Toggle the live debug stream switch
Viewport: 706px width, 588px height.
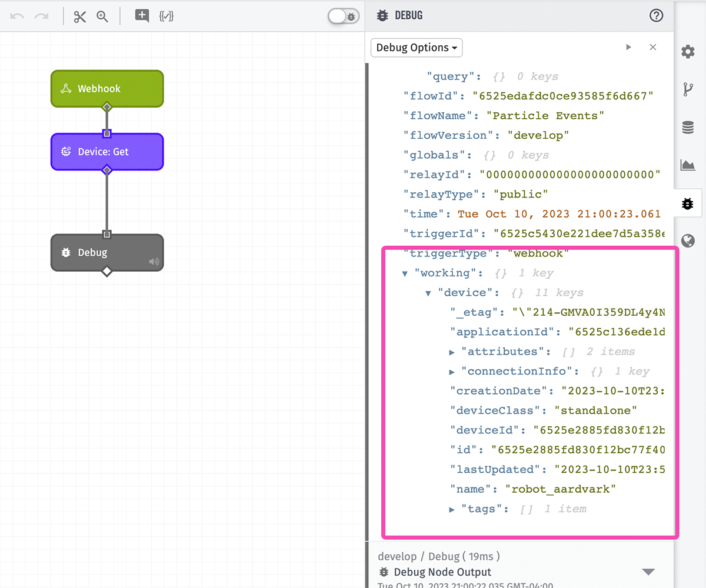click(x=344, y=16)
